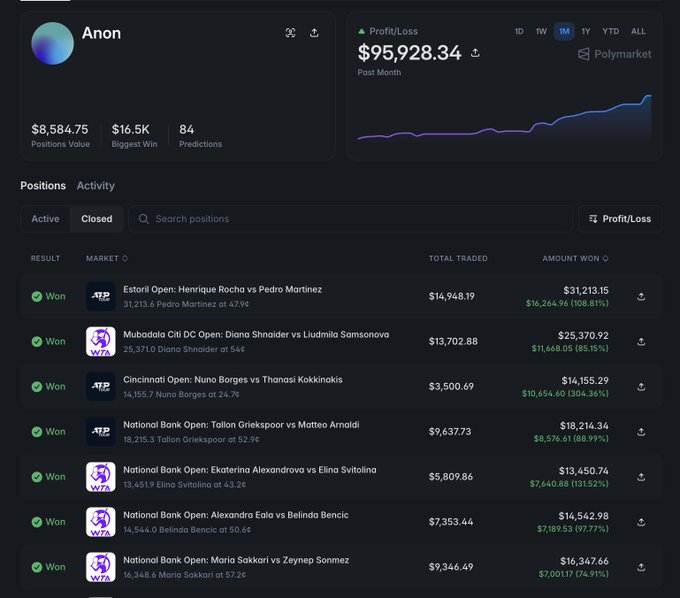
Task: Open National Bank Open: Alexandrova vs Svitolina market
Action: (x=250, y=470)
